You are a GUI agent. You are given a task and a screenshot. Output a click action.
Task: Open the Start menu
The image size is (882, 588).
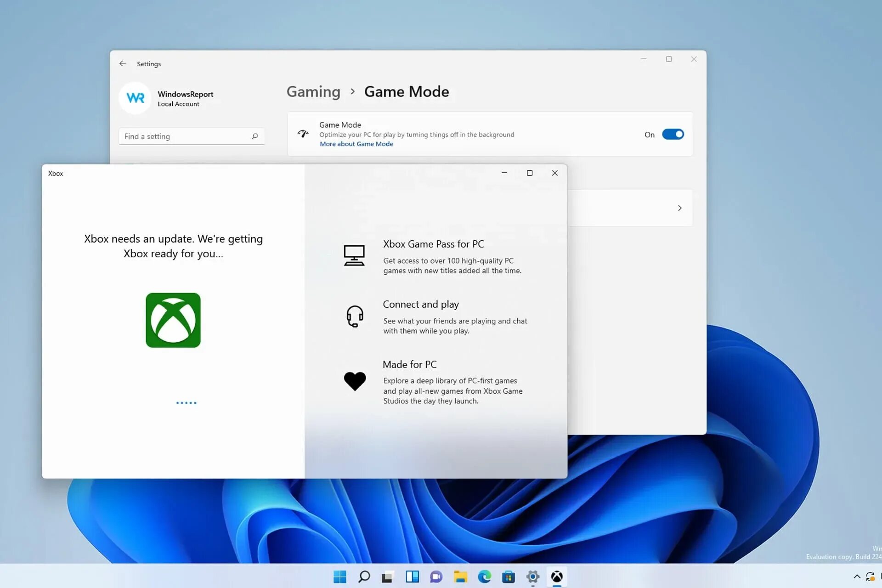(340, 577)
